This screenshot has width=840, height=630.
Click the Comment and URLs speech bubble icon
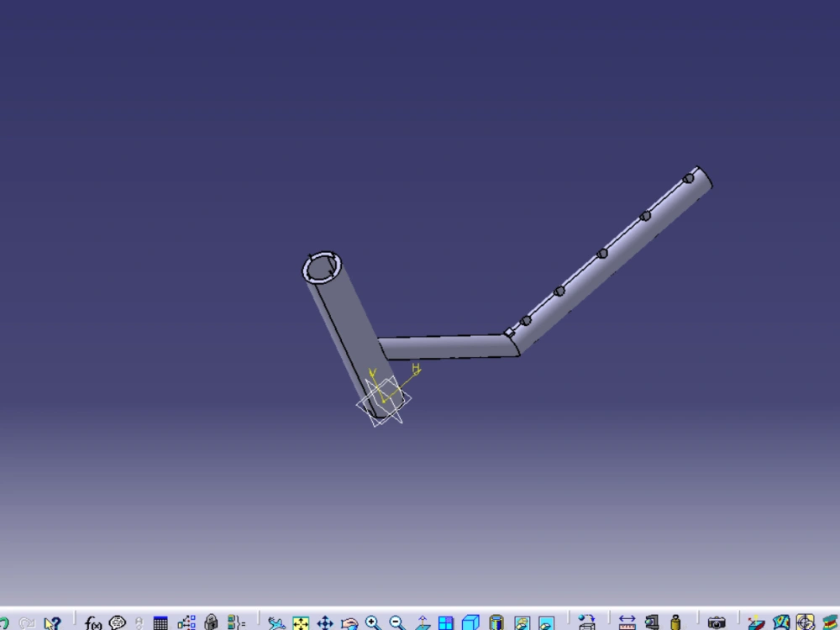(118, 622)
